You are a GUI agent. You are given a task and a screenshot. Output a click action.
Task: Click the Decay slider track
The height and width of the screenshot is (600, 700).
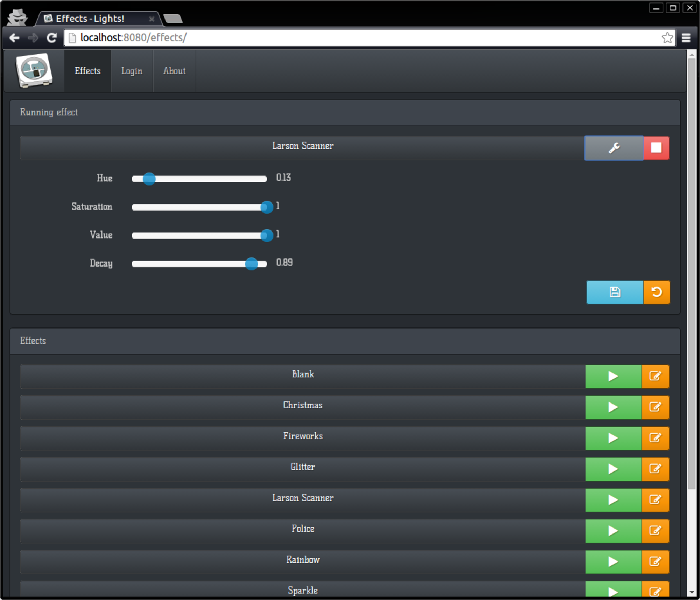[199, 264]
